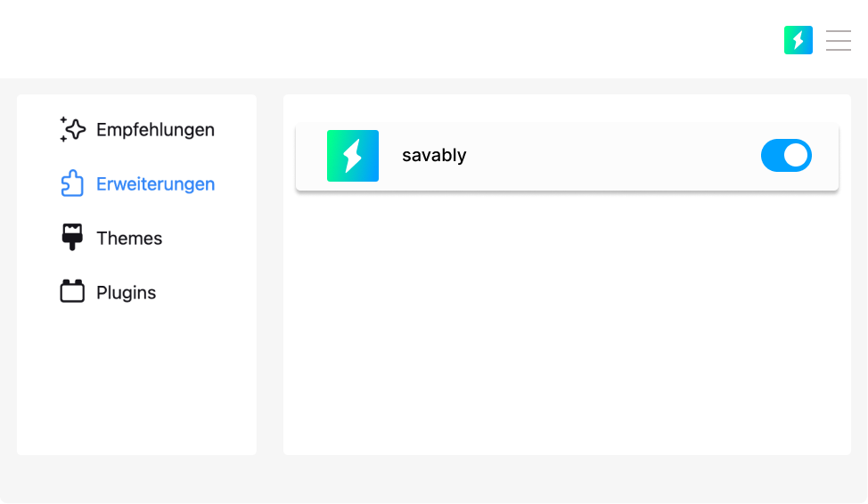Select the Erweiterungen text label in the sidebar
868x504 pixels.
156,184
